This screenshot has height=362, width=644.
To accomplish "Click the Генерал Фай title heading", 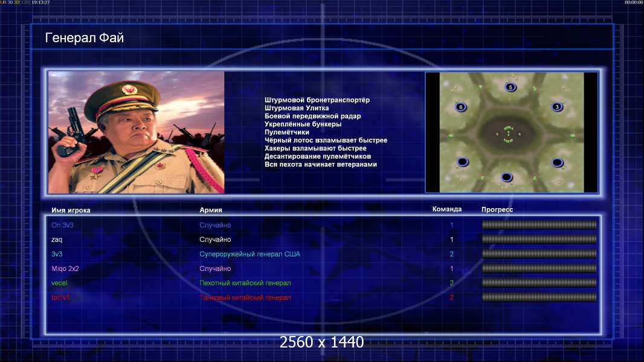I will click(84, 38).
